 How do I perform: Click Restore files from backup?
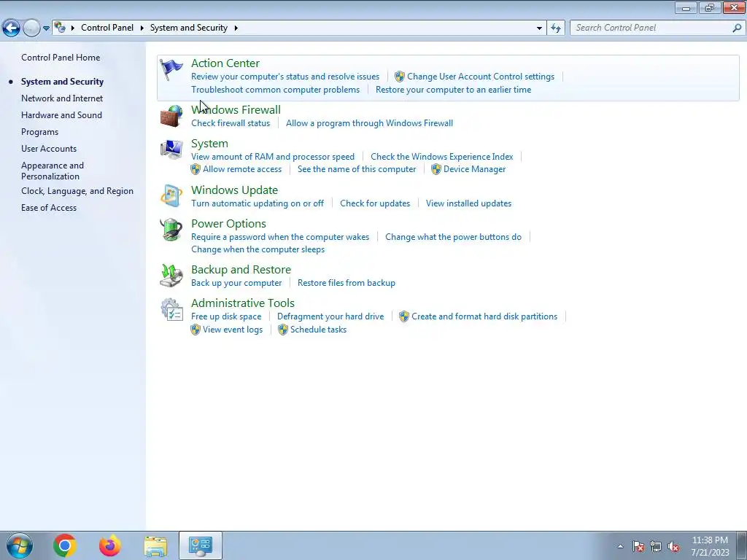click(347, 283)
